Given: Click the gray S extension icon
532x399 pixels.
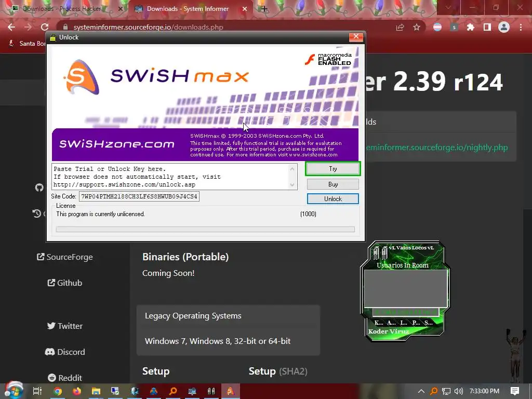Looking at the screenshot, I should (454, 27).
